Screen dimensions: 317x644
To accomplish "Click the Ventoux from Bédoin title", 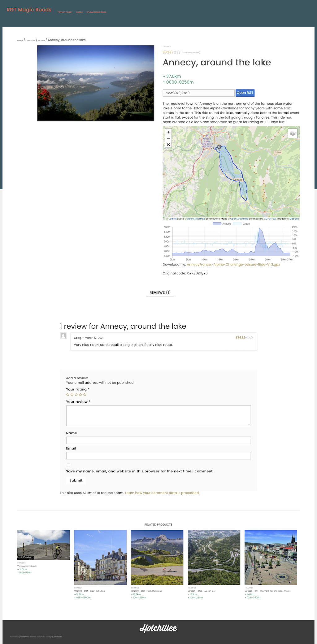I will pyautogui.click(x=27, y=566).
